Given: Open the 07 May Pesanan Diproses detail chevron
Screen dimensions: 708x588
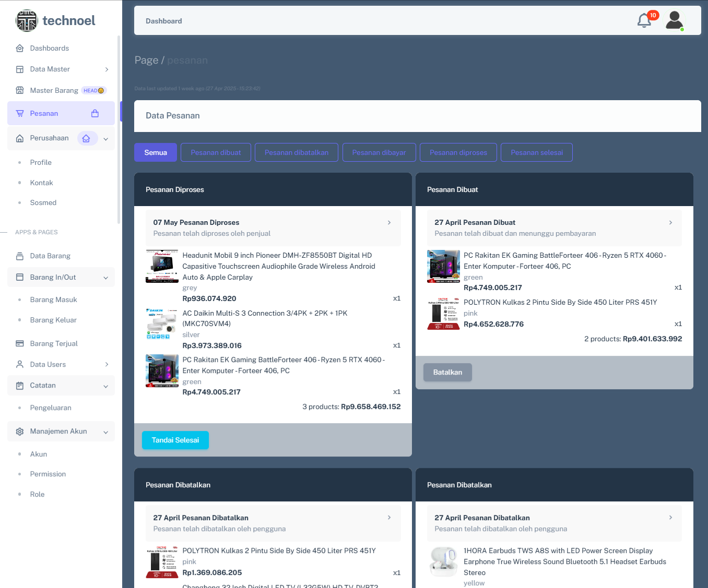Looking at the screenshot, I should (389, 223).
